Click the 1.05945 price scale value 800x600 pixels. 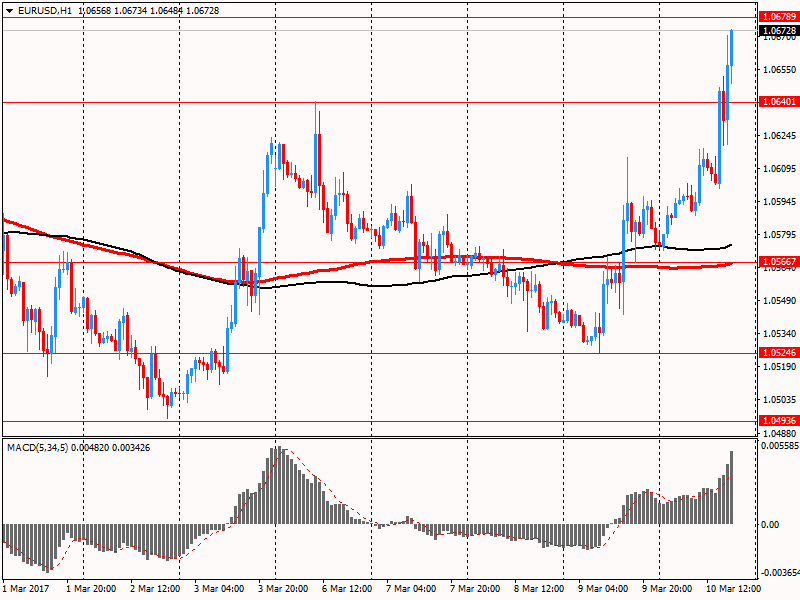click(x=780, y=202)
